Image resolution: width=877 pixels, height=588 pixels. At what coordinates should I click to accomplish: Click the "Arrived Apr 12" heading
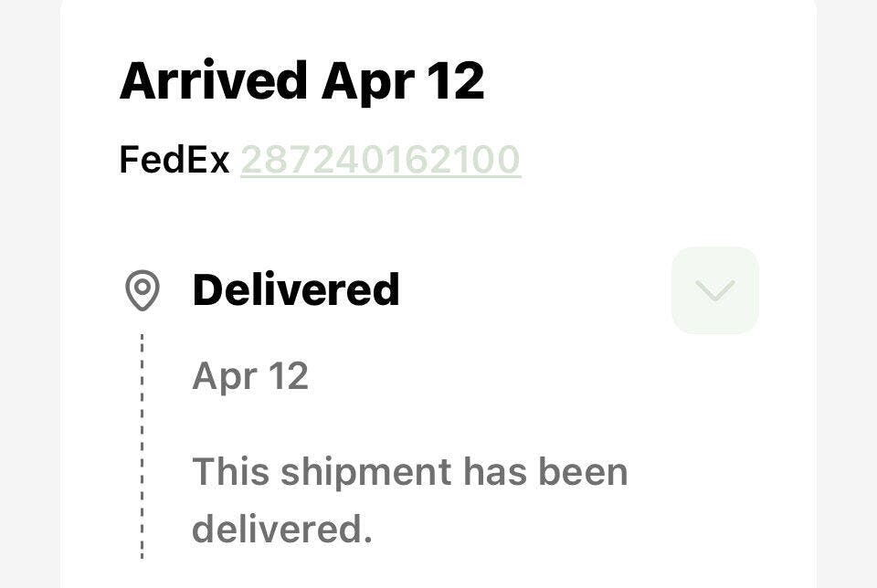coord(301,80)
